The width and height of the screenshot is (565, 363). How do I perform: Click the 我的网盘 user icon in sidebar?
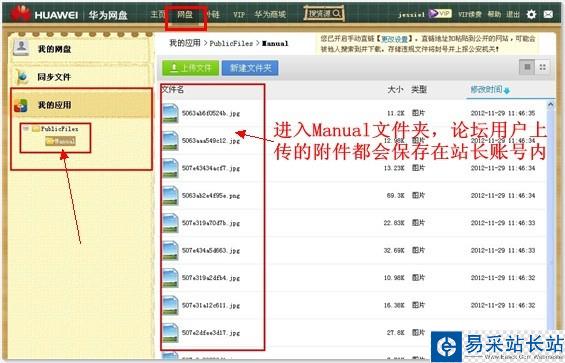[x=21, y=48]
